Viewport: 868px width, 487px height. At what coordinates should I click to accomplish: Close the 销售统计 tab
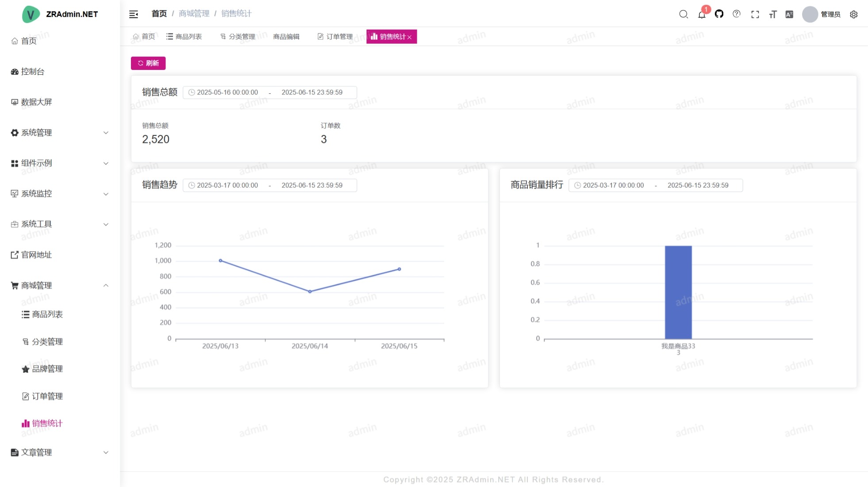410,37
